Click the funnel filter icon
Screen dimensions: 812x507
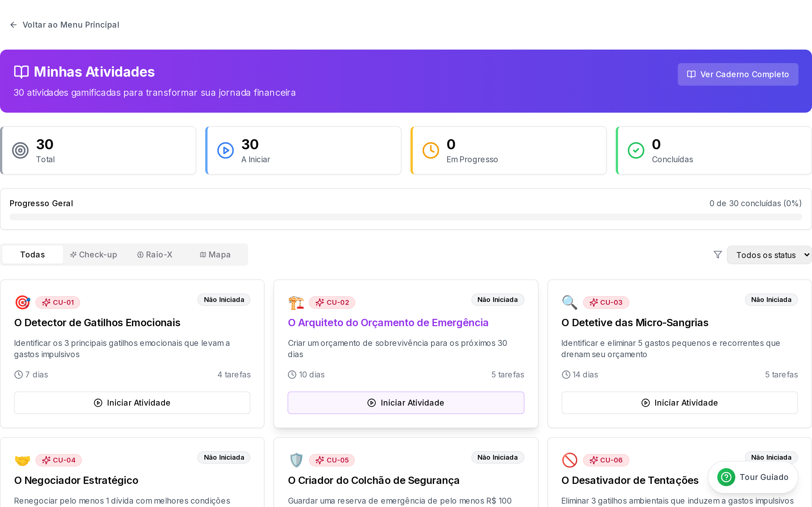tap(717, 255)
